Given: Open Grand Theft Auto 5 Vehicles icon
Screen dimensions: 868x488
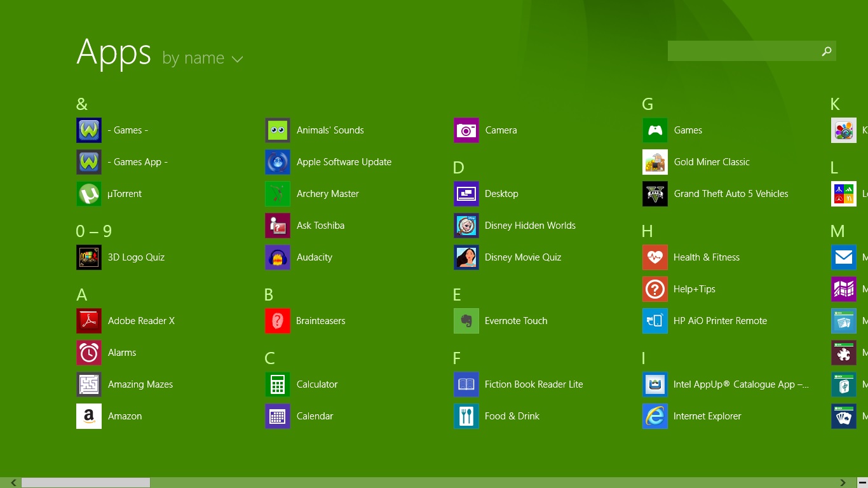Looking at the screenshot, I should click(x=655, y=194).
